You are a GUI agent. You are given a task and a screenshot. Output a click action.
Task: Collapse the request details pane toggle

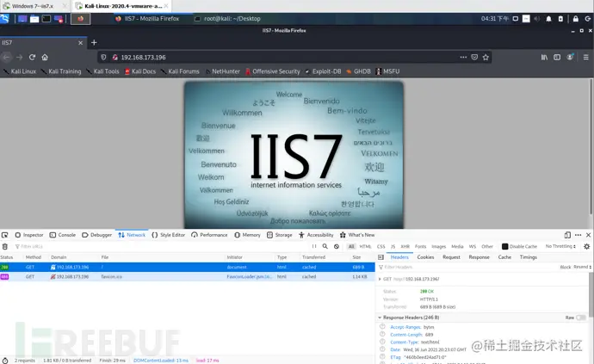[381, 257]
